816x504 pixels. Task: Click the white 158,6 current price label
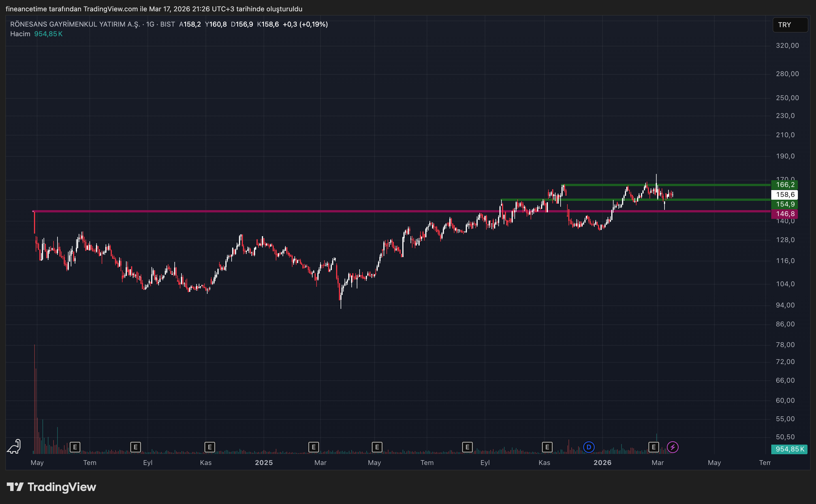point(785,194)
